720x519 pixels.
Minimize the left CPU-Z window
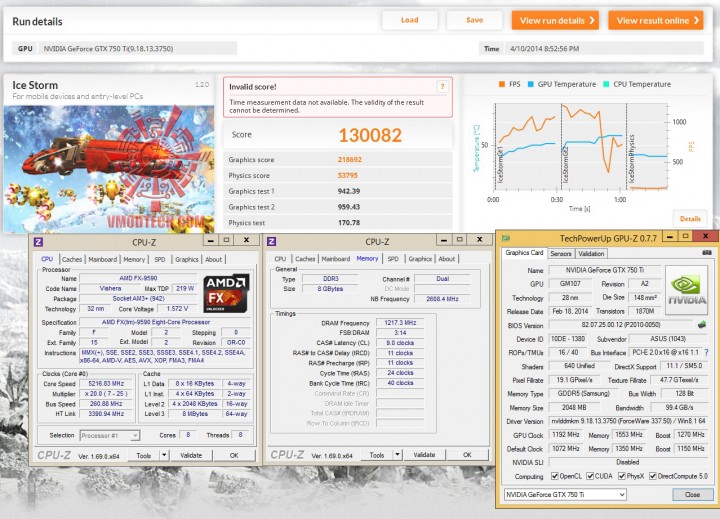[210, 240]
